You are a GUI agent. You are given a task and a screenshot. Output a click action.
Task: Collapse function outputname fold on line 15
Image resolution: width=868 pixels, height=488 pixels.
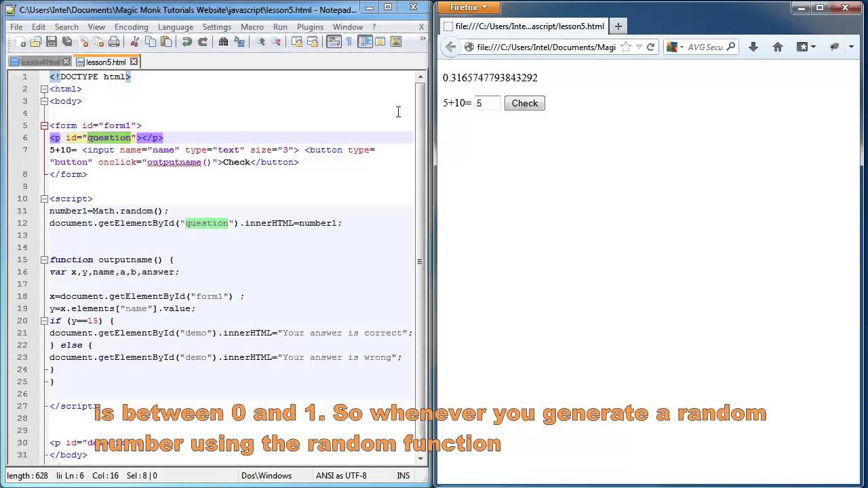[x=44, y=260]
